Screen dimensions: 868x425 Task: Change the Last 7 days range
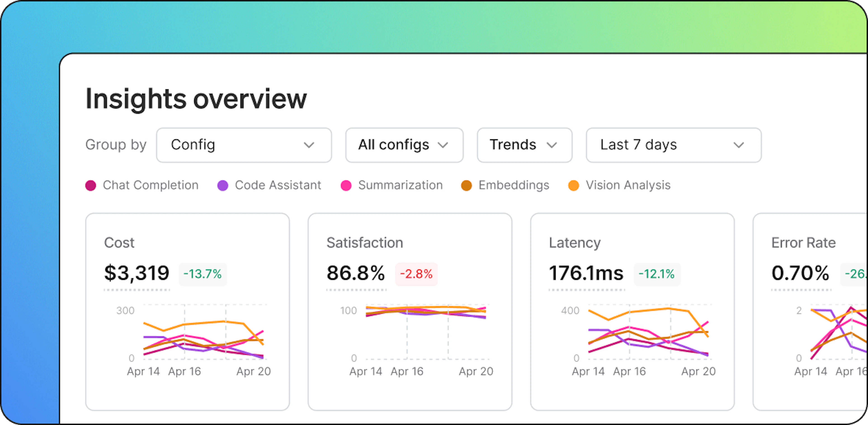[x=674, y=145]
